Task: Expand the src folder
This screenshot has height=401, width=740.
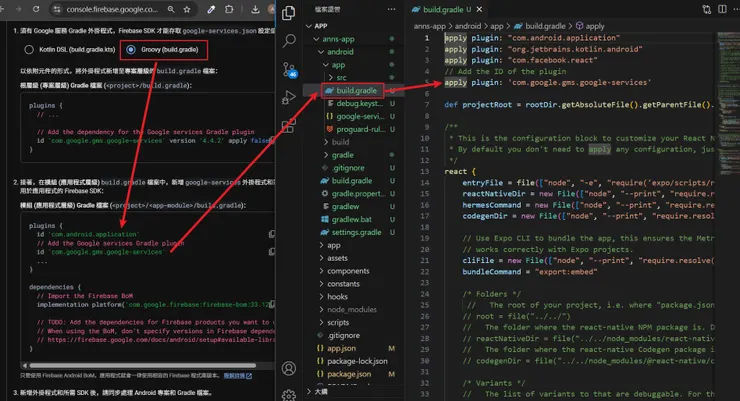Action: pyautogui.click(x=331, y=77)
